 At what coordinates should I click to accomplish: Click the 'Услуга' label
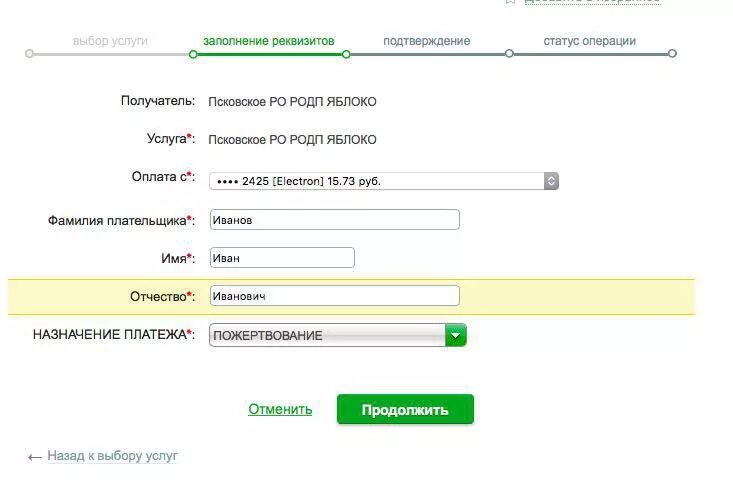click(x=171, y=138)
